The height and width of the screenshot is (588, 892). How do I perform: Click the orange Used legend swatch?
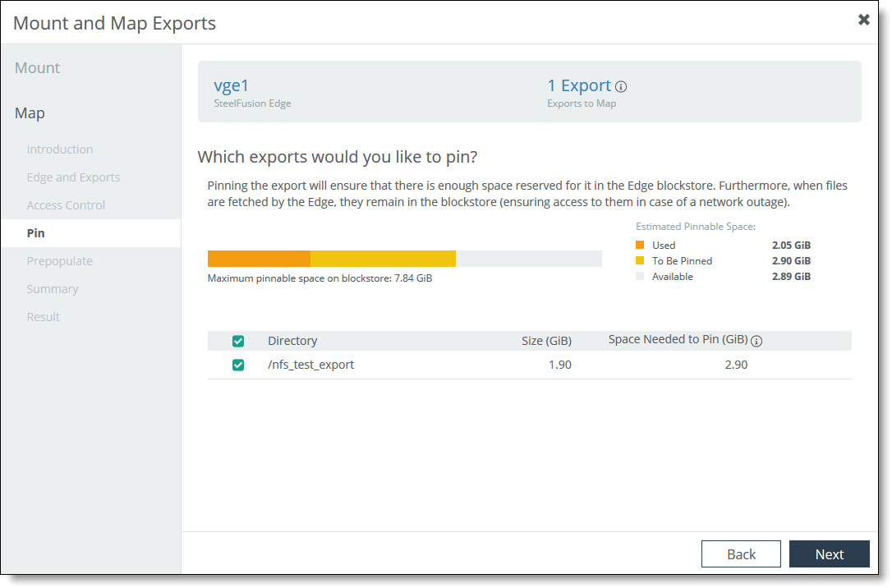(x=641, y=245)
